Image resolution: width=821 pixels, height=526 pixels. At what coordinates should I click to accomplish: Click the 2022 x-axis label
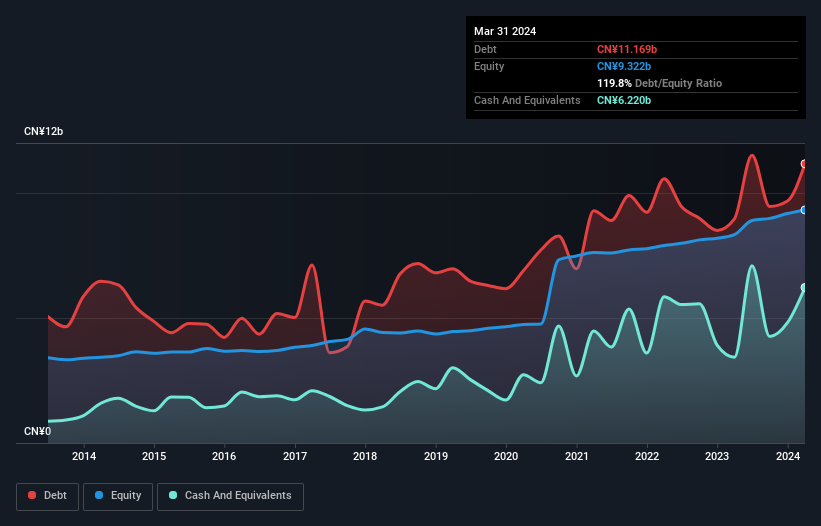tap(647, 456)
